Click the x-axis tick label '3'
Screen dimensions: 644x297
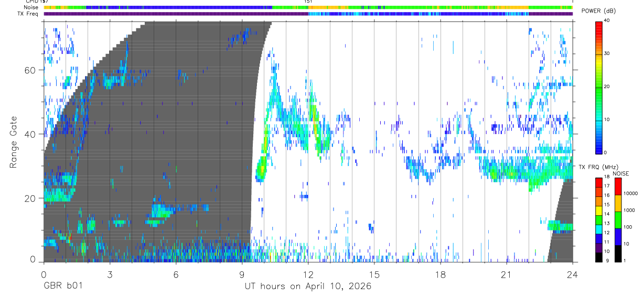(110, 274)
